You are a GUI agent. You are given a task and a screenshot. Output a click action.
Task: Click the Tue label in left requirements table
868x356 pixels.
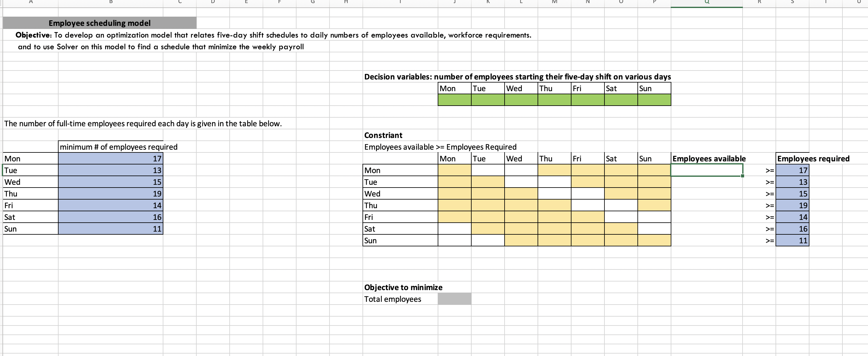click(x=30, y=170)
